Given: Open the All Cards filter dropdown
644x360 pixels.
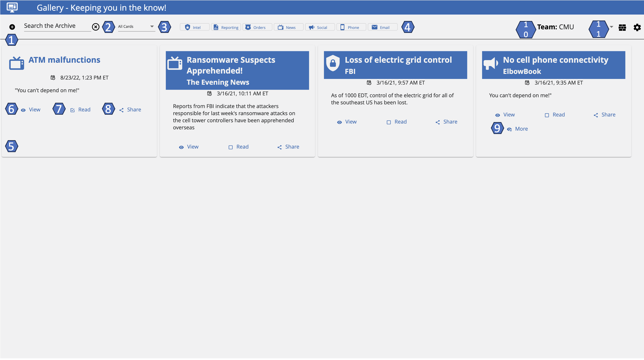Looking at the screenshot, I should (136, 26).
